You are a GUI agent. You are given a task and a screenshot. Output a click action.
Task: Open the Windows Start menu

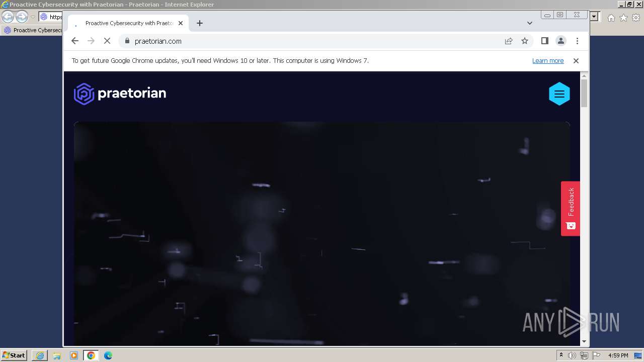pyautogui.click(x=14, y=355)
